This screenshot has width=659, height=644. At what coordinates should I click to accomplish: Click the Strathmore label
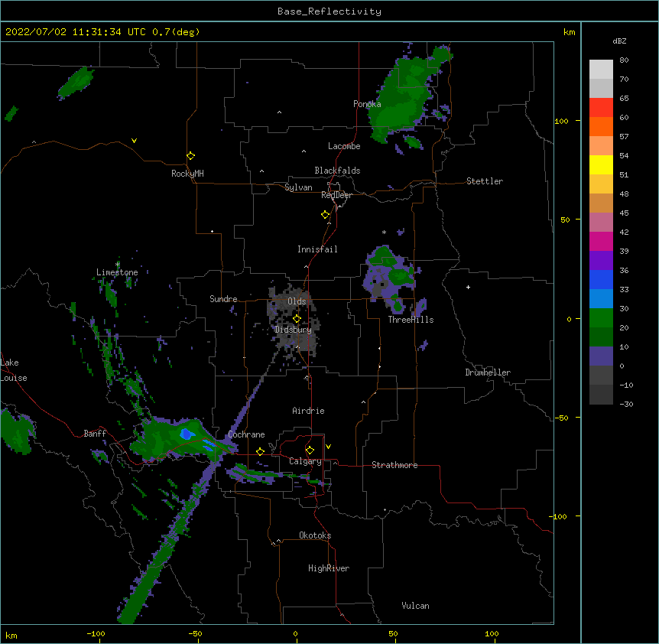point(394,465)
